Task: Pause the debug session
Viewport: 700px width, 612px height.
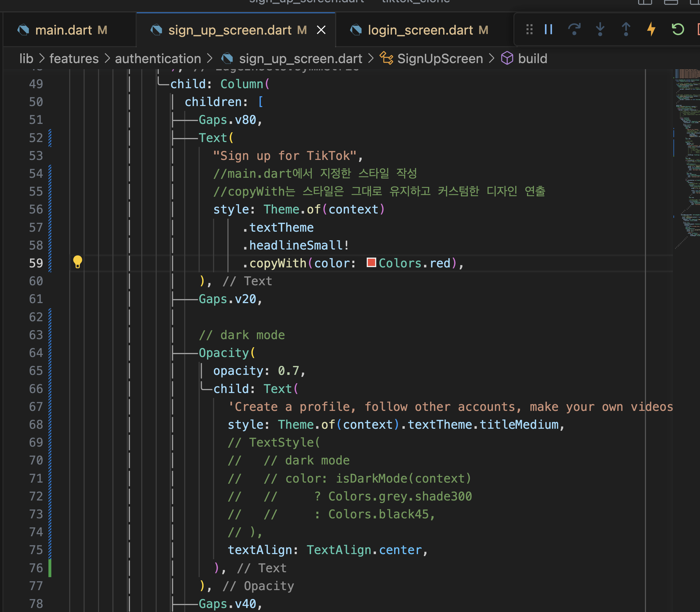Action: coord(548,29)
